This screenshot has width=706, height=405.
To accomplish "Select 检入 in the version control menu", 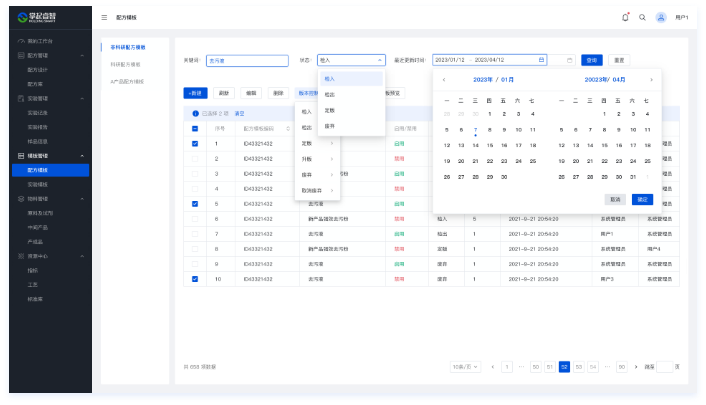I will (x=307, y=112).
